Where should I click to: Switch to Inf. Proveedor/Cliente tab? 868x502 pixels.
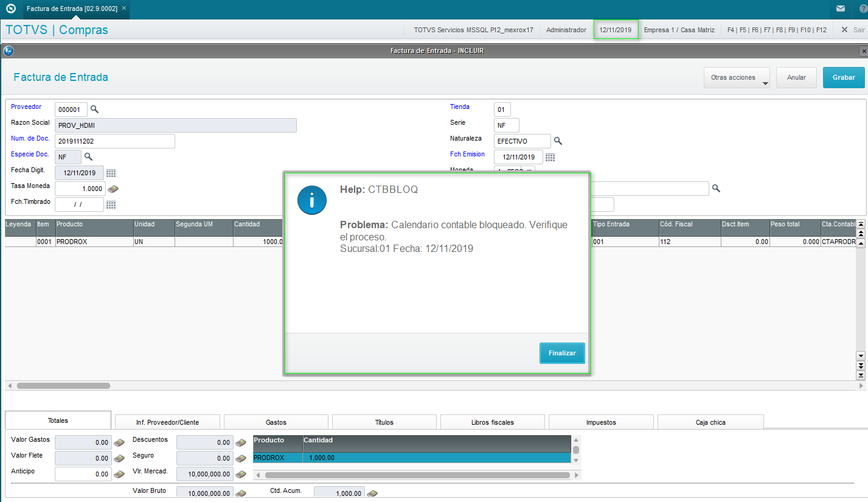tap(167, 422)
